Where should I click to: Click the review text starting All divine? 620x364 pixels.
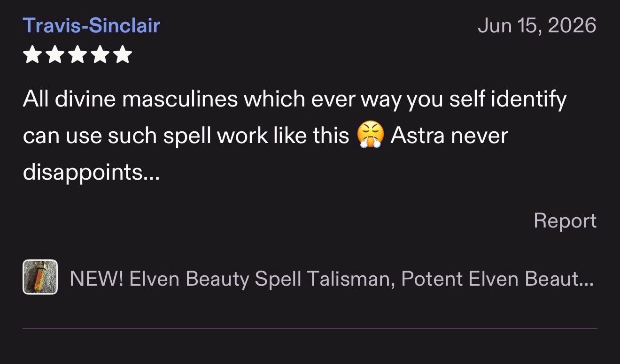[x=294, y=136]
